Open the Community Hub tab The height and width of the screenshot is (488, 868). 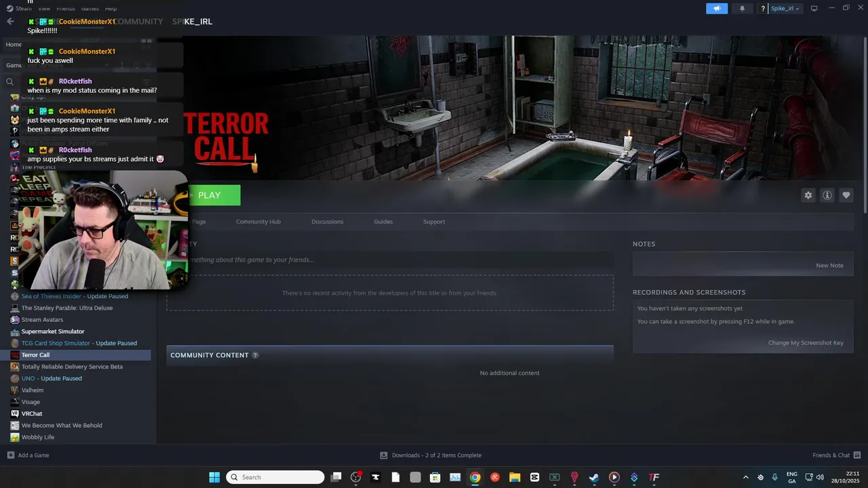[258, 222]
